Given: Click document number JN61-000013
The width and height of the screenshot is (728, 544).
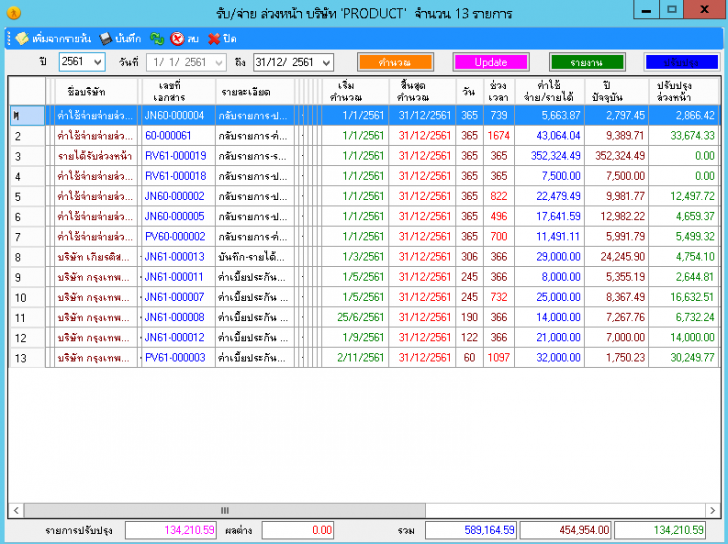Looking at the screenshot, I should [174, 257].
